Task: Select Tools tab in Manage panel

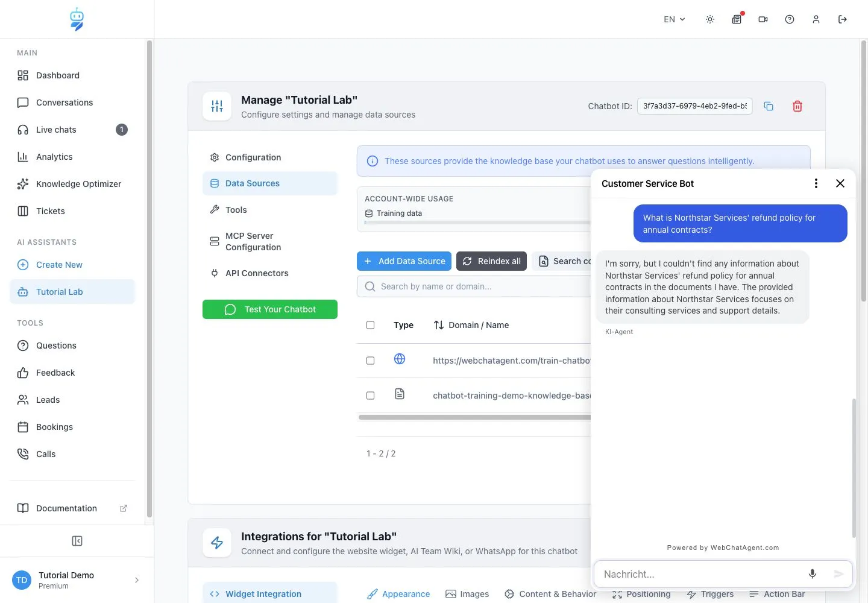Action: (270, 210)
